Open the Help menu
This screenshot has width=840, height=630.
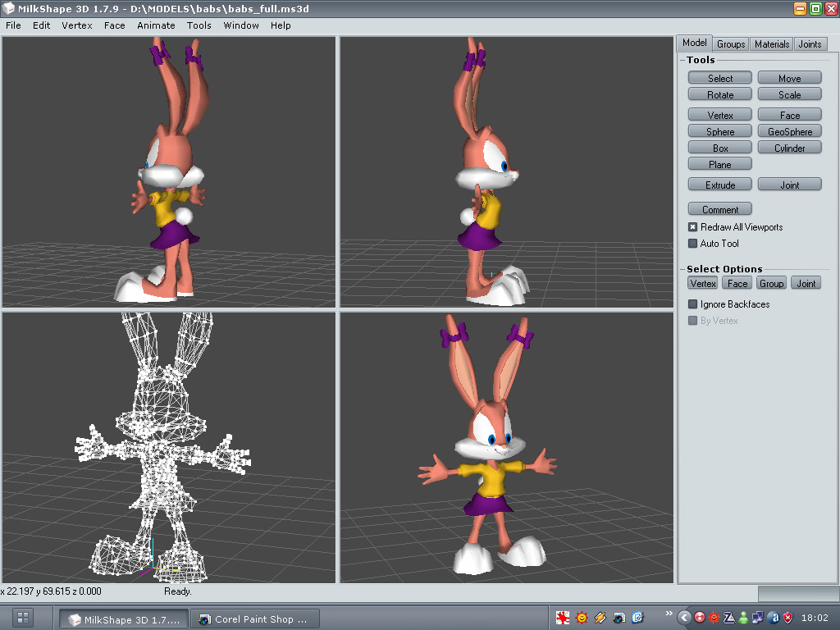pyautogui.click(x=281, y=25)
